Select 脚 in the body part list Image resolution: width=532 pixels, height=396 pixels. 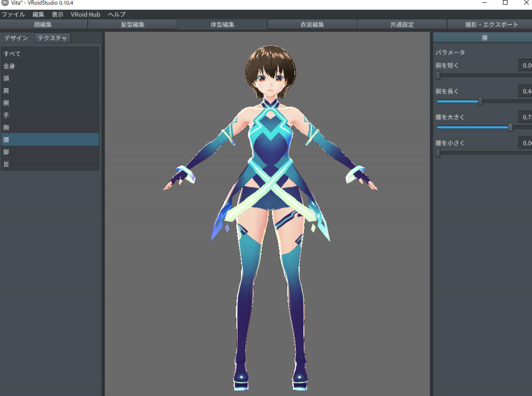pos(6,152)
